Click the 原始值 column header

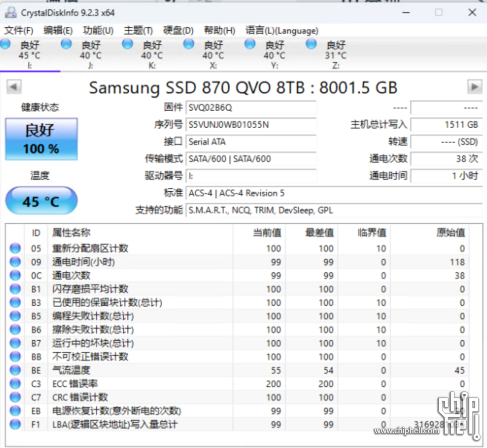pyautogui.click(x=430, y=232)
